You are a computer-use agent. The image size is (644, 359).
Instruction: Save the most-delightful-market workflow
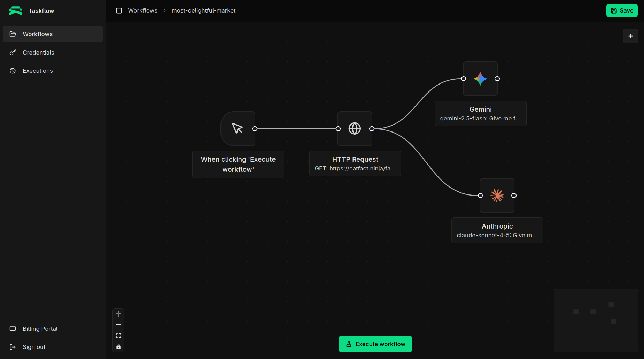622,10
